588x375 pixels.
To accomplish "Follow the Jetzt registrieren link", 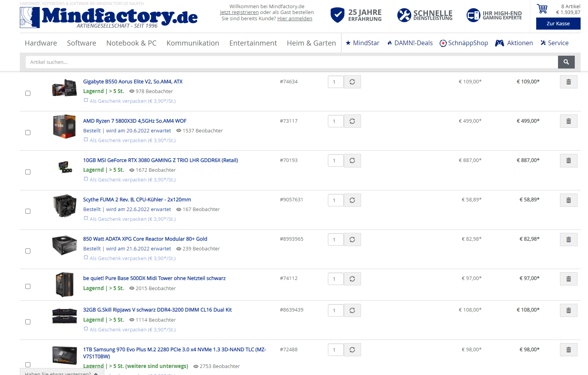I will [x=239, y=12].
